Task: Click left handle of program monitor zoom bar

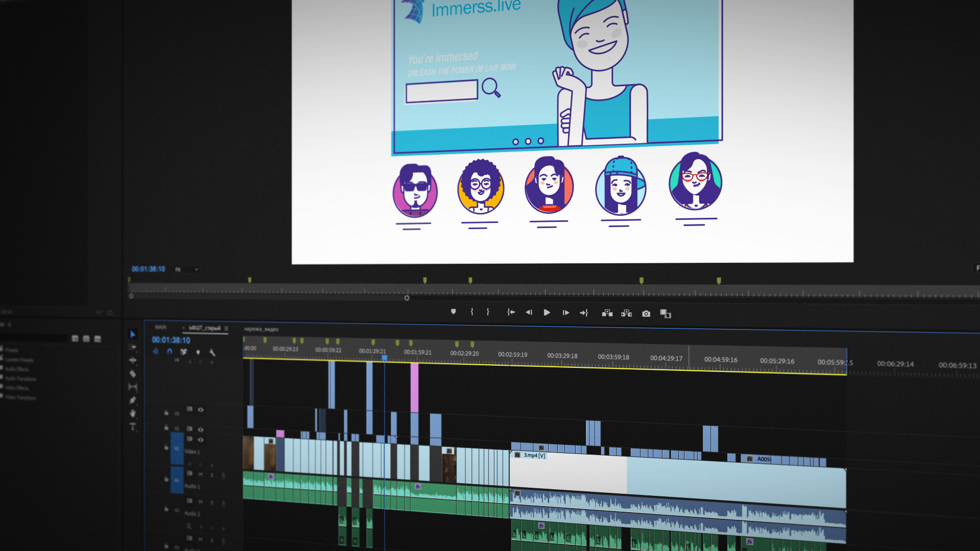Action: pos(131,296)
